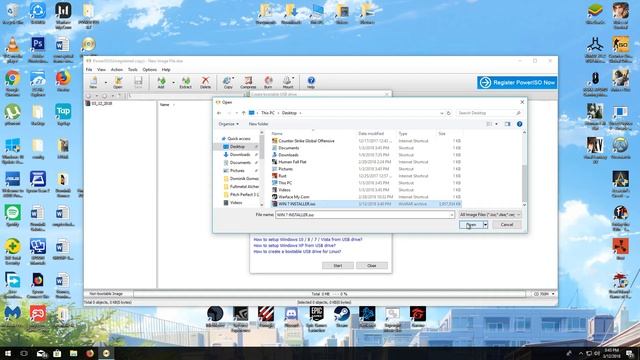Open the dropdown arrow beside the New icon

coord(106,82)
